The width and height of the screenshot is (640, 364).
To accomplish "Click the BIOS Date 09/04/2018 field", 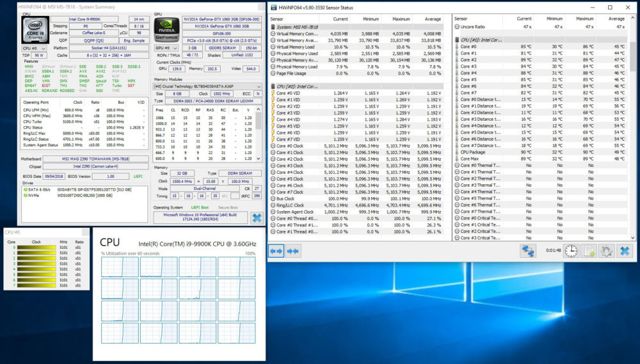I will 54,177.
